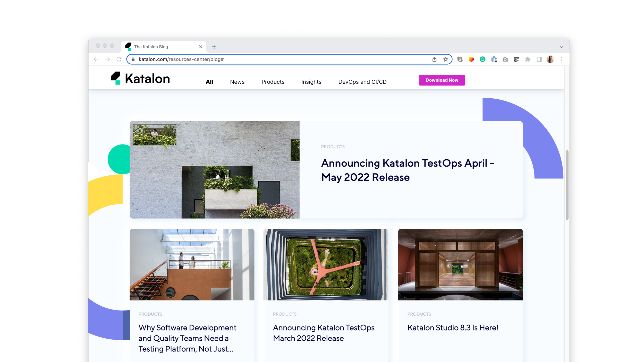Click the page vertical scrollbar
This screenshot has height=362, width=644.
click(567, 185)
